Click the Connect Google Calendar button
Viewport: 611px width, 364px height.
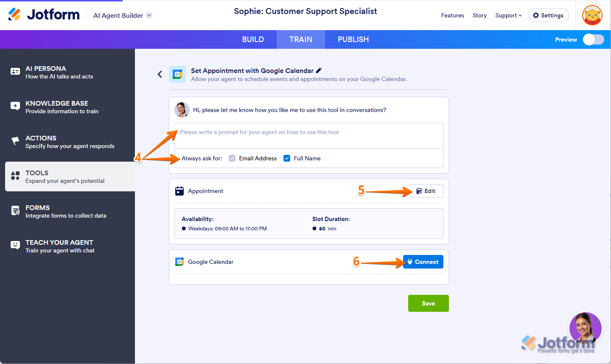pyautogui.click(x=423, y=262)
